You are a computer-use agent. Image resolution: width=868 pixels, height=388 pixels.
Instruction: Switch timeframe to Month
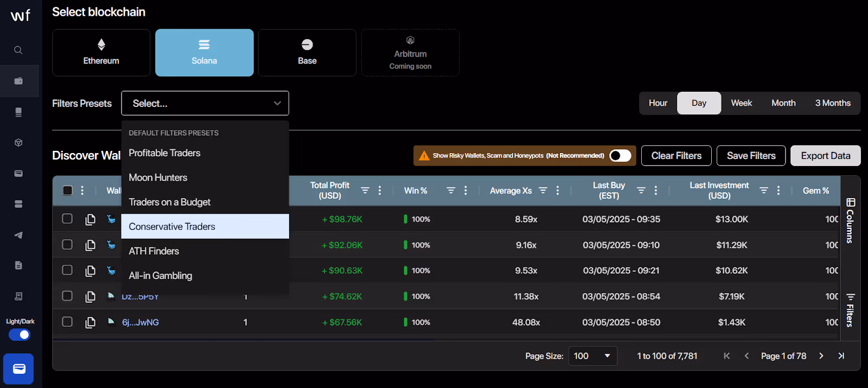point(783,103)
